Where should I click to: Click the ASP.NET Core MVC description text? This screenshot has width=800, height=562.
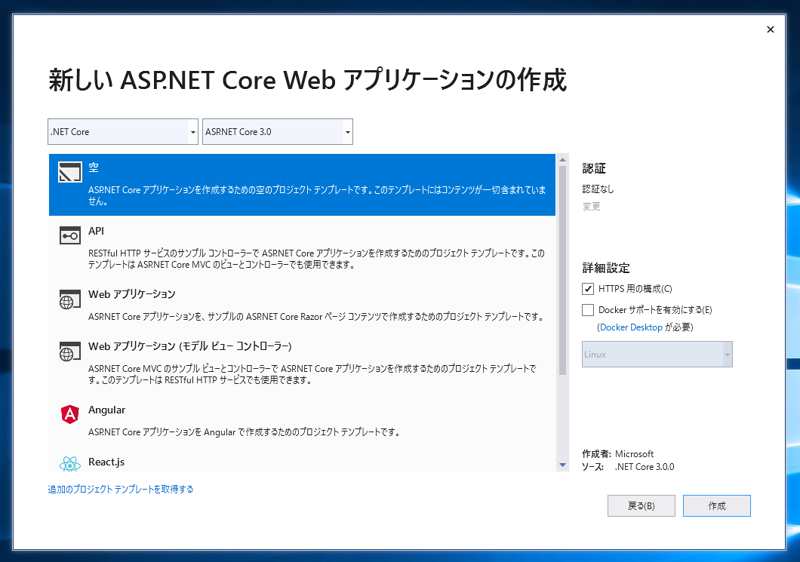point(312,374)
